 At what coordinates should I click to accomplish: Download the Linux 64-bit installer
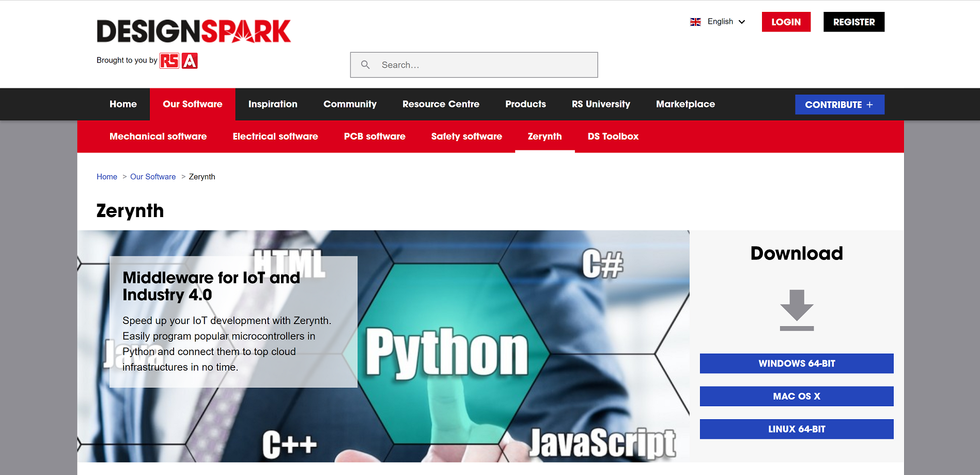pyautogui.click(x=797, y=429)
